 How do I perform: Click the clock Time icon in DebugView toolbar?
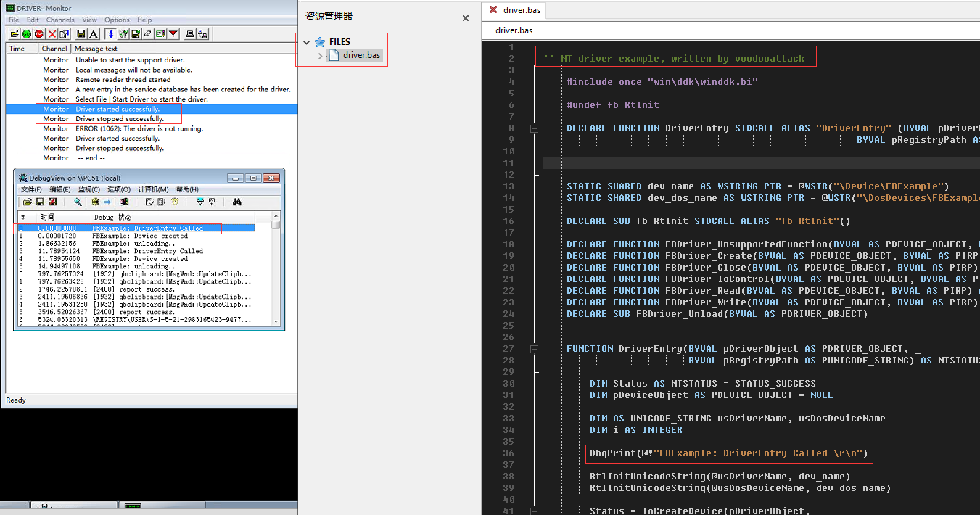175,202
